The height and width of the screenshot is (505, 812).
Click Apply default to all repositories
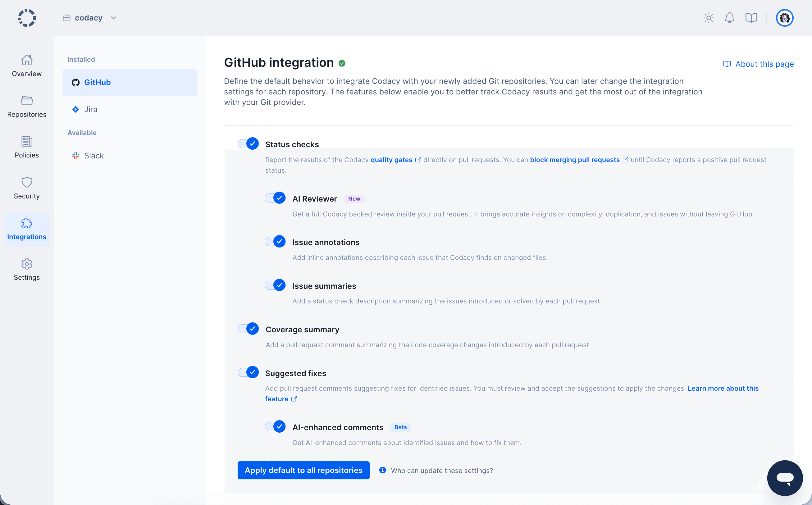click(303, 470)
